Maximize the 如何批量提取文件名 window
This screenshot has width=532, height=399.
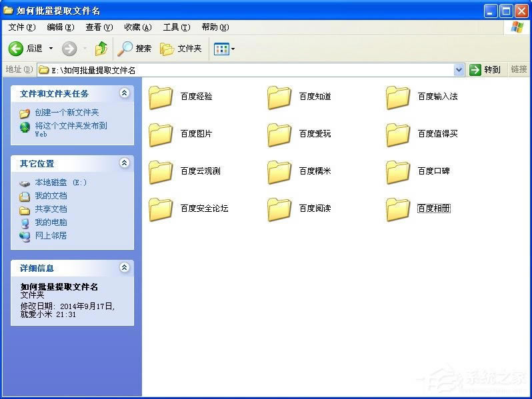click(506, 11)
